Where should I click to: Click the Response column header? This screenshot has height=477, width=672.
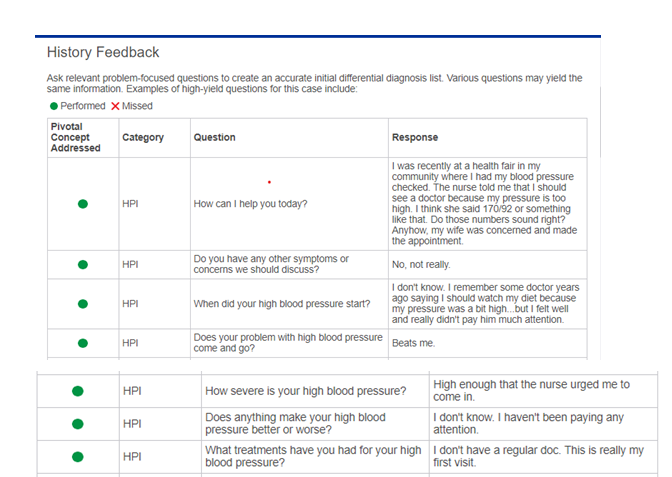tap(415, 138)
